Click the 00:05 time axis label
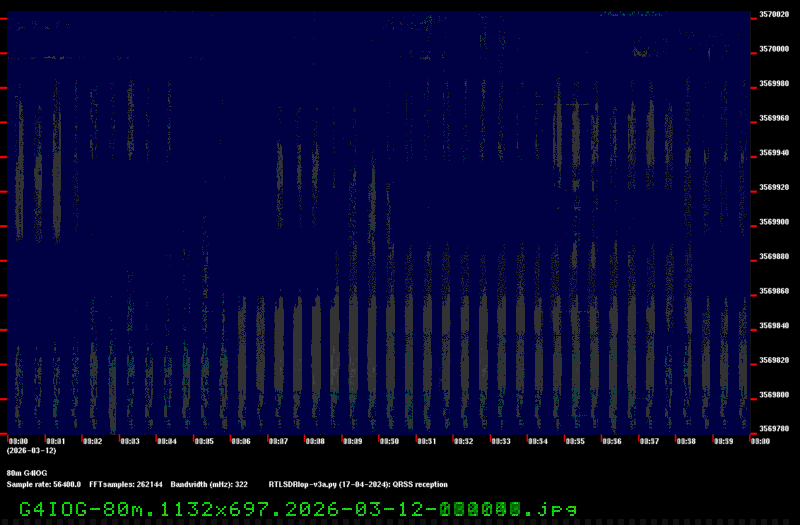This screenshot has width=800, height=525. (204, 441)
